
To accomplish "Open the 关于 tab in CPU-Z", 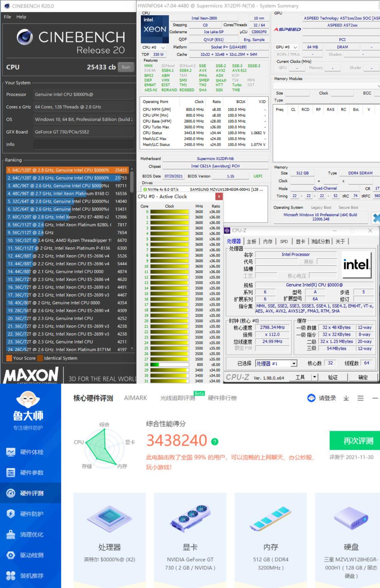I will (340, 242).
